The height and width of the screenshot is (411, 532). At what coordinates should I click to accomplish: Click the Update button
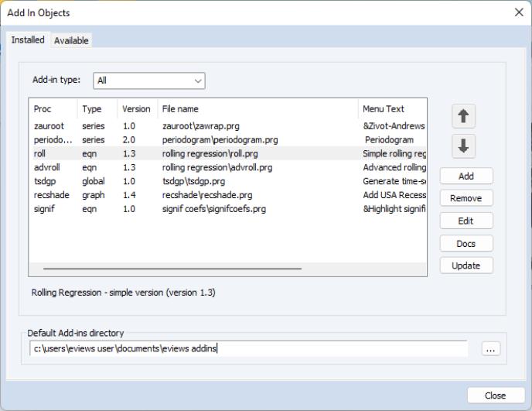pyautogui.click(x=465, y=265)
